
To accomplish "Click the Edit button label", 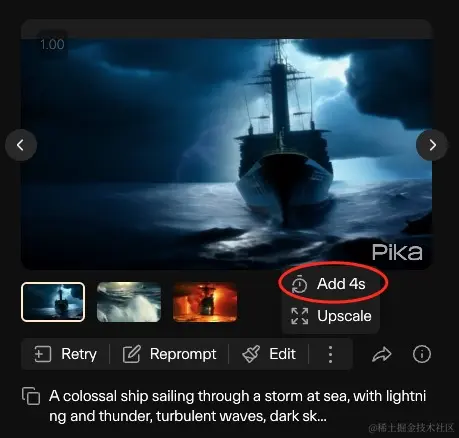I will pyautogui.click(x=282, y=354).
